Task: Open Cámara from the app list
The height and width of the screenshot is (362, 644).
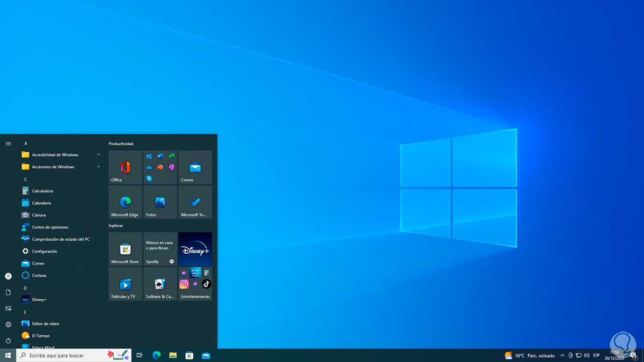Action: pos(61,215)
